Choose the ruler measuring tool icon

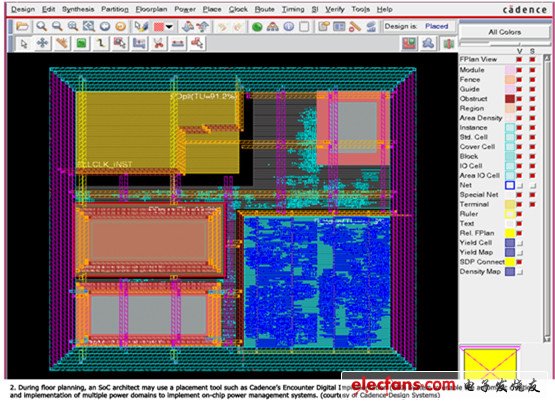click(355, 27)
